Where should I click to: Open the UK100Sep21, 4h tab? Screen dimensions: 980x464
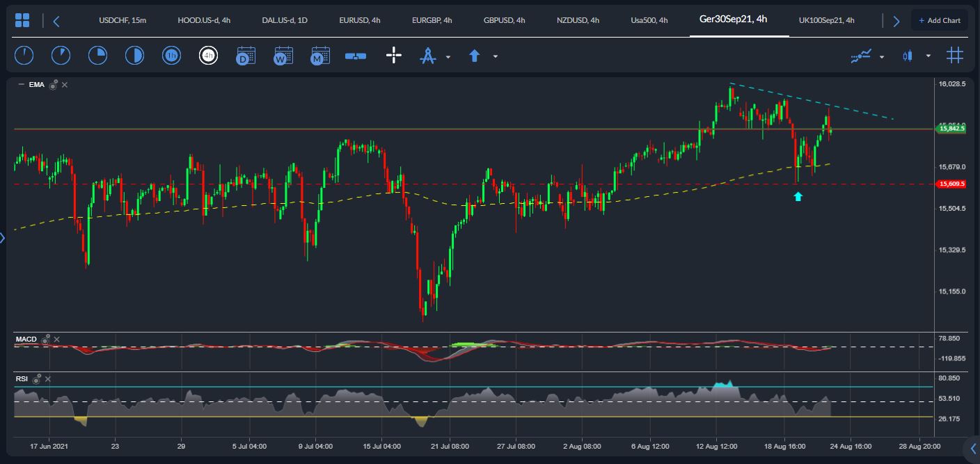[x=826, y=20]
